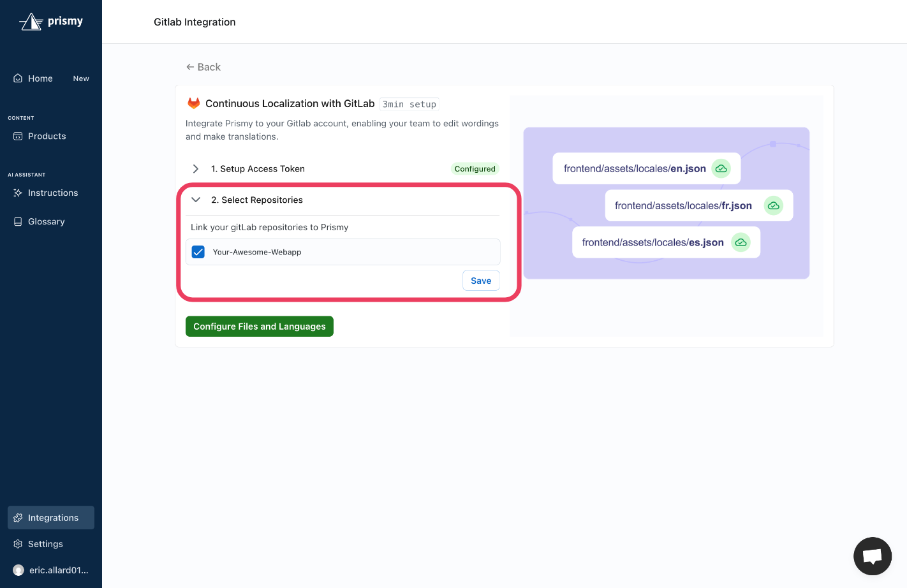The width and height of the screenshot is (907, 588).
Task: Expand the Setup Access Token section
Action: pyautogui.click(x=195, y=168)
